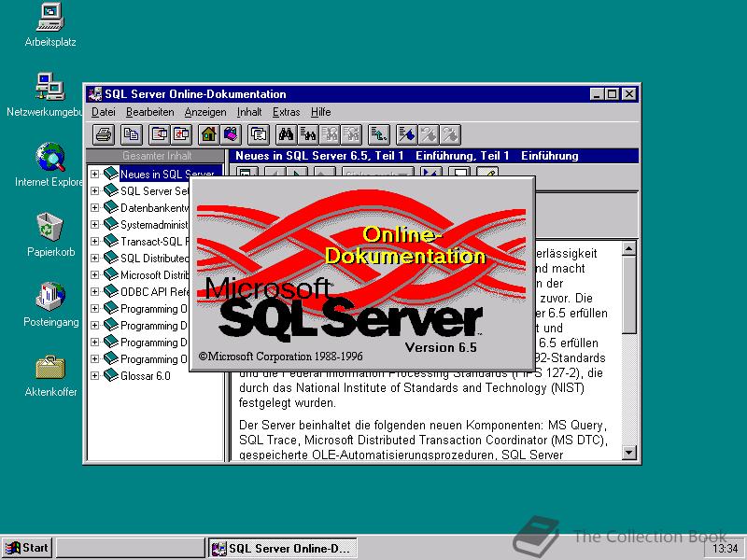Click the book icon beside SQL Distributed

pos(110,258)
